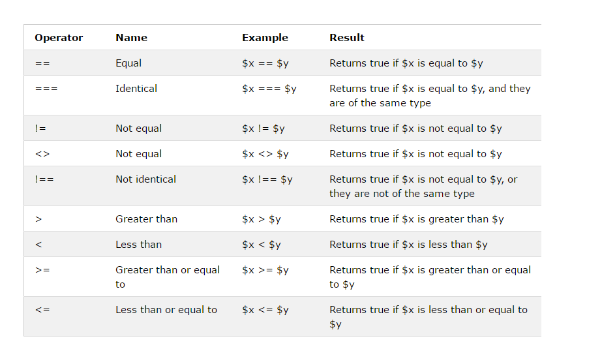Select the '$x !== $y' example
Viewport: 602px width, 364px height.
coord(267,179)
